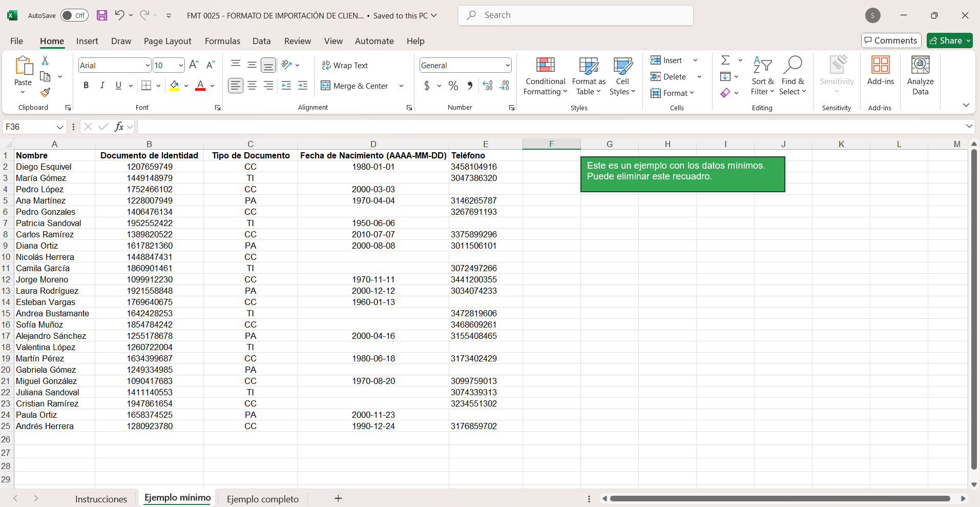Turn on the AutoSave switch
The width and height of the screenshot is (980, 507).
click(x=74, y=15)
